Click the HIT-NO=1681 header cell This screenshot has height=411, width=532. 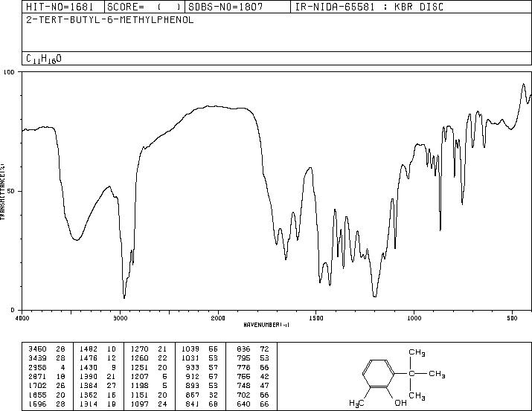[x=63, y=7]
